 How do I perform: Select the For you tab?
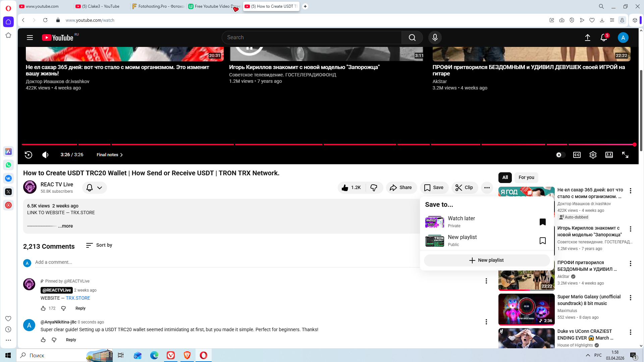click(x=526, y=178)
